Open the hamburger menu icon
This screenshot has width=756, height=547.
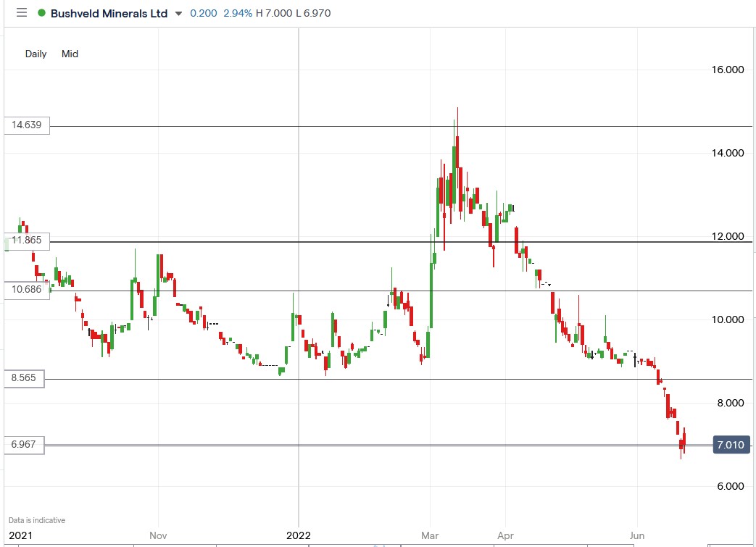click(22, 12)
